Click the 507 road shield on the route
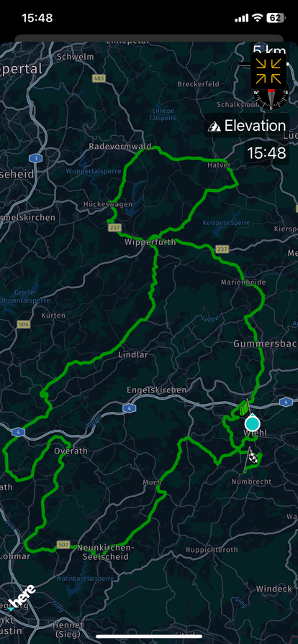Image resolution: width=298 pixels, height=644 pixels. click(63, 545)
